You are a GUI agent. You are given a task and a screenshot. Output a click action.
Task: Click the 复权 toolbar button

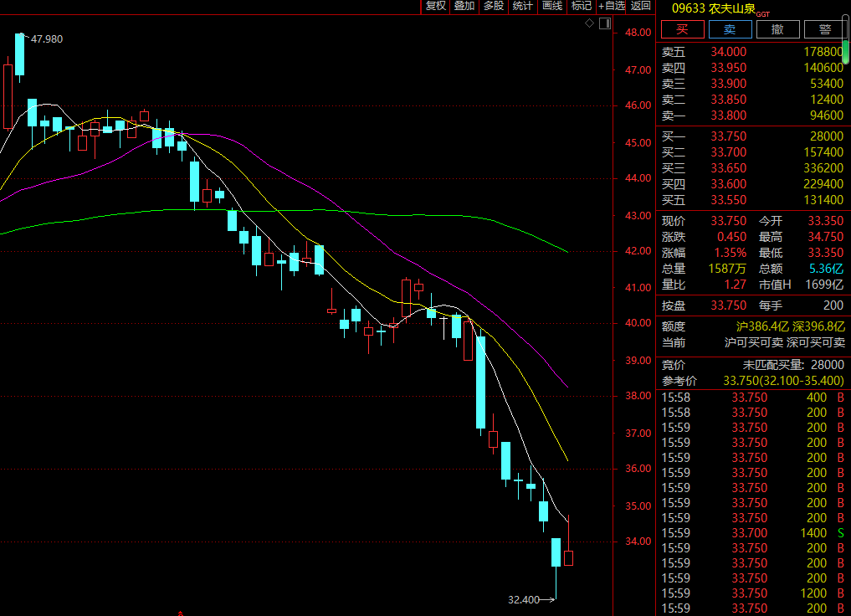(435, 6)
